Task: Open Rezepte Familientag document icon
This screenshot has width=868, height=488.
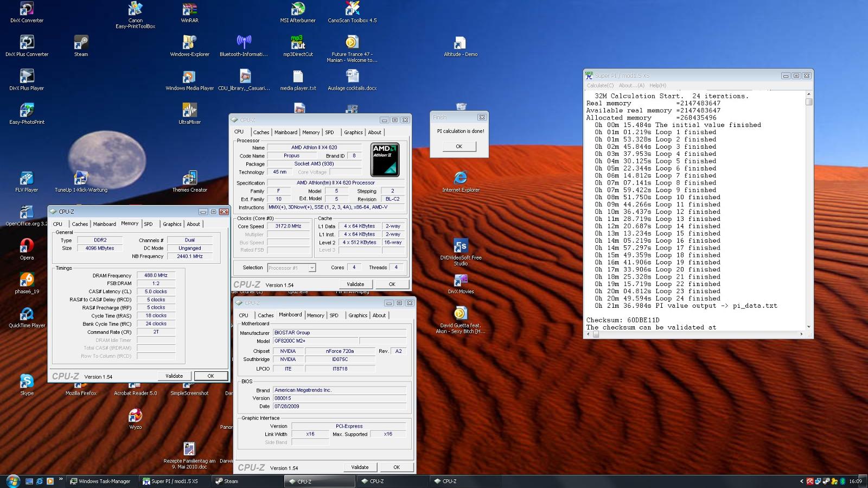Action: [x=189, y=455]
